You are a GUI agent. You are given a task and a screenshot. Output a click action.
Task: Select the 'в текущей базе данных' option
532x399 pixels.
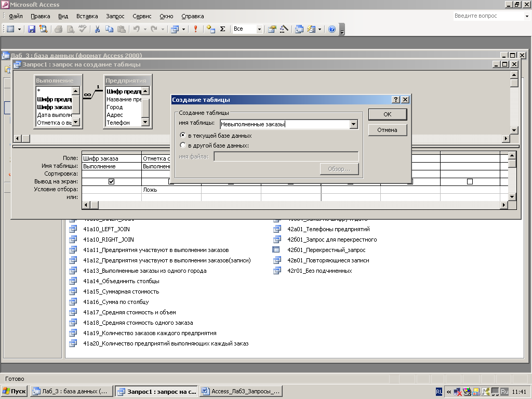click(x=183, y=135)
